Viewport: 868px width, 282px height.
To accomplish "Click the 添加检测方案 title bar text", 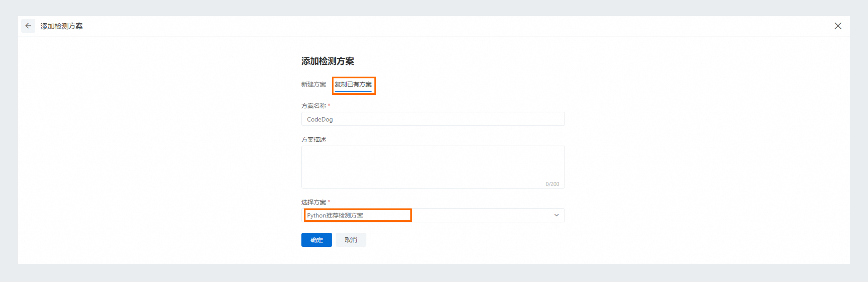I will click(62, 26).
